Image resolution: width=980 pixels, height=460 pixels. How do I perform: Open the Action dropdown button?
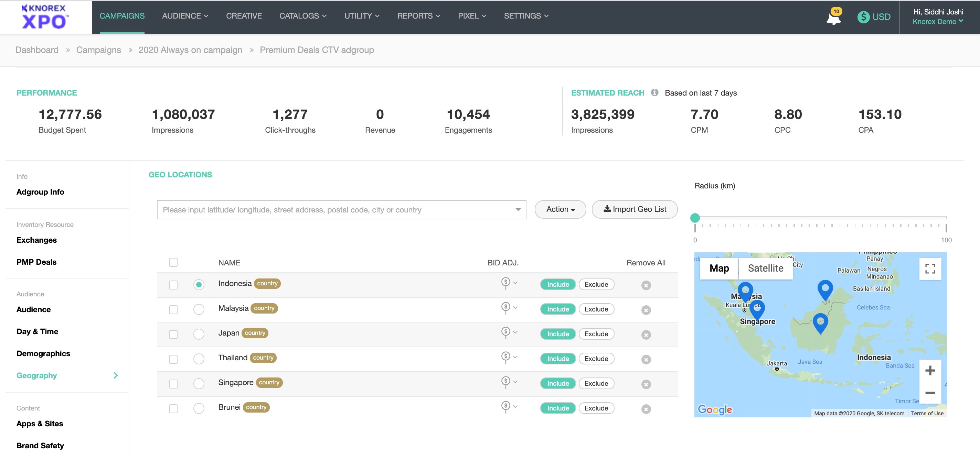(x=560, y=209)
